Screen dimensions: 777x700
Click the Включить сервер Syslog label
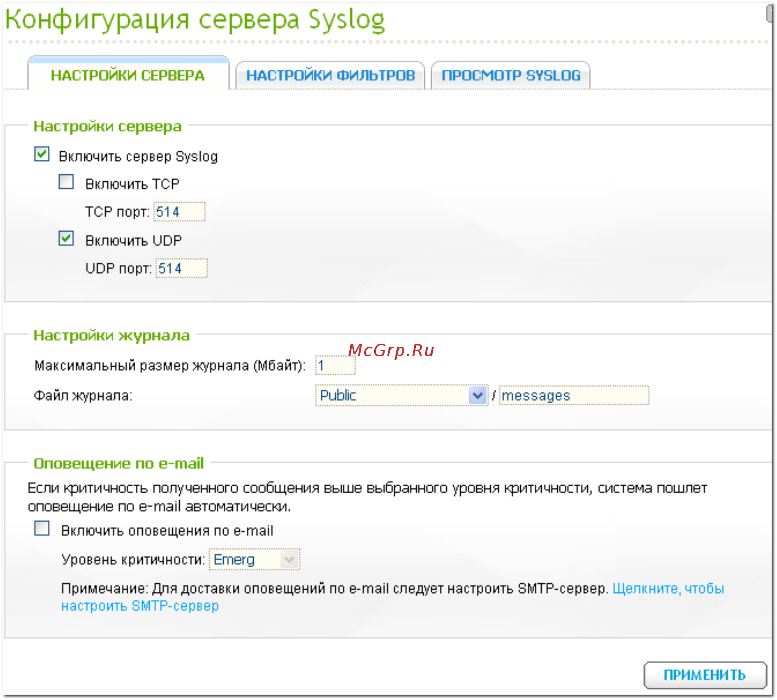(138, 156)
